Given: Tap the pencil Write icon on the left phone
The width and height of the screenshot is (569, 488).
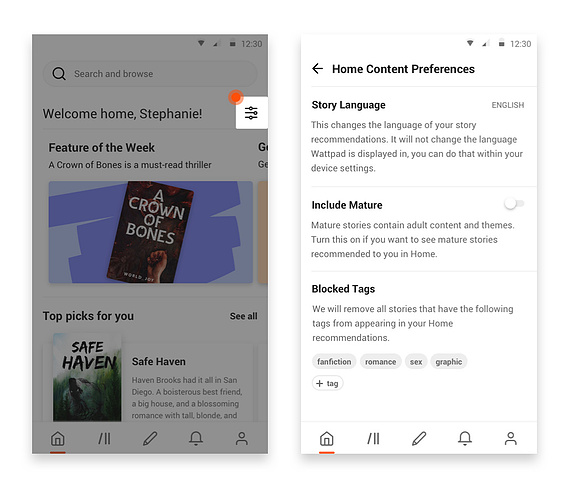Looking at the screenshot, I should (150, 438).
